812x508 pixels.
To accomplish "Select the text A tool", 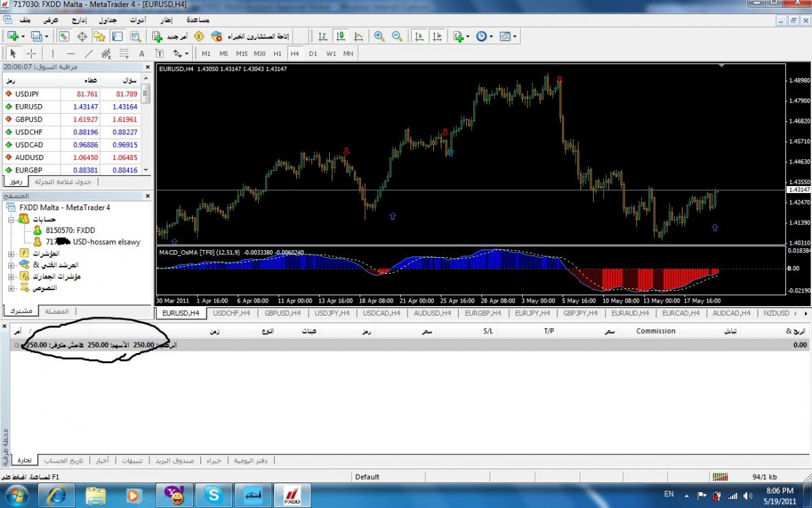I will [x=141, y=53].
